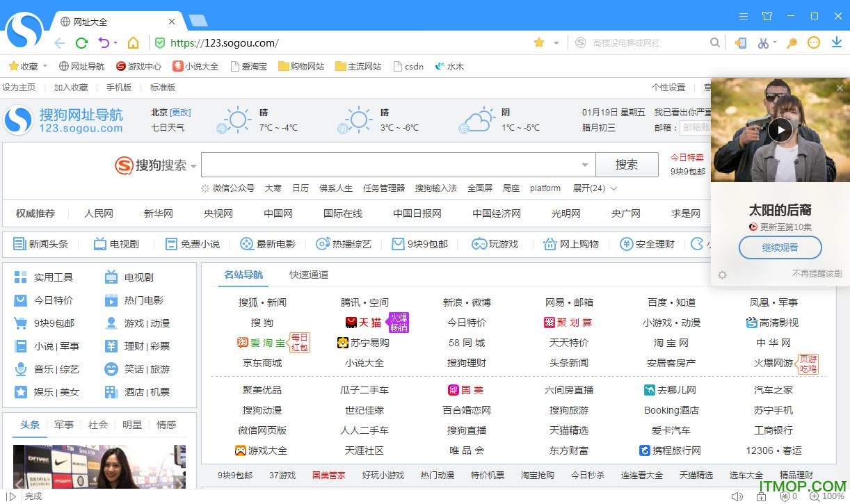Open 携程旅行网 with its blue icon
This screenshot has width=850, height=504.
click(671, 450)
